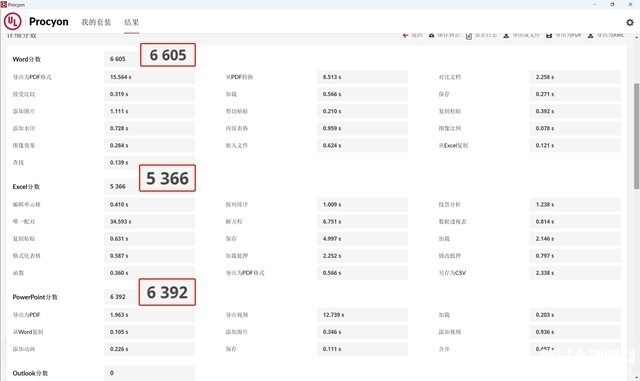Click the red back arrow icon

click(405, 36)
